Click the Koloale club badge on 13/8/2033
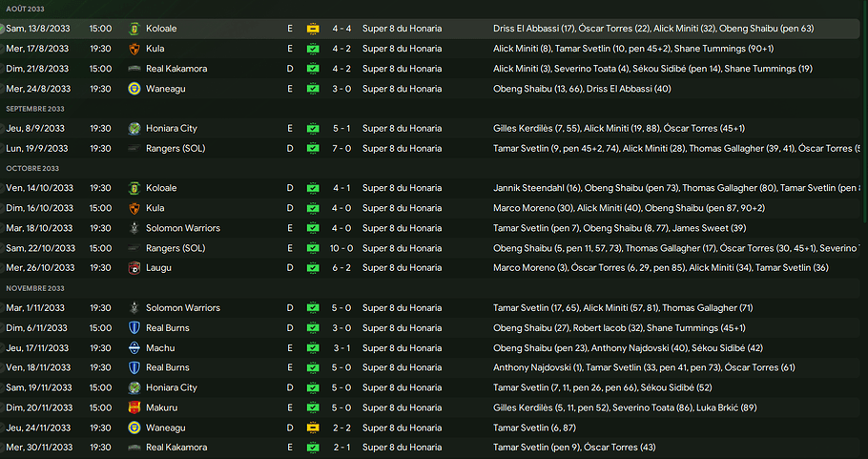868x459 pixels. (134, 29)
